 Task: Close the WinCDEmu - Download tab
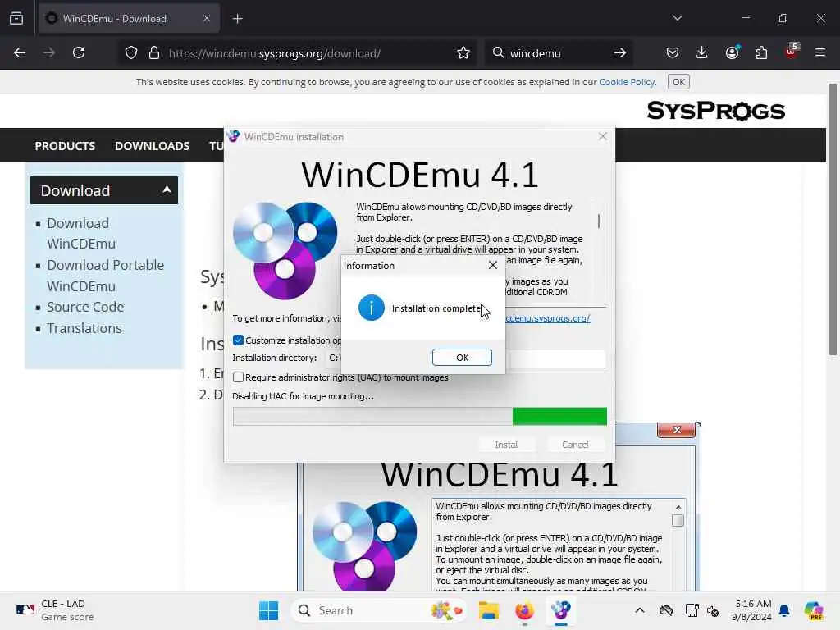coord(207,18)
